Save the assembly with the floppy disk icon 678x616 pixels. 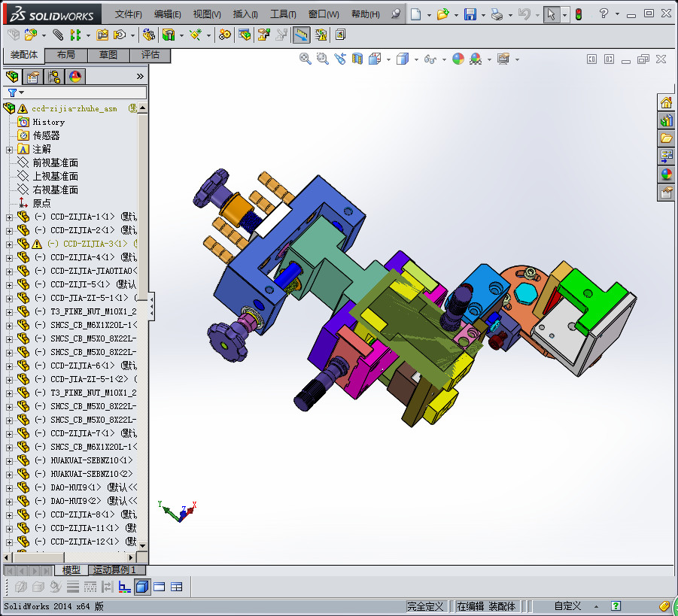(470, 14)
